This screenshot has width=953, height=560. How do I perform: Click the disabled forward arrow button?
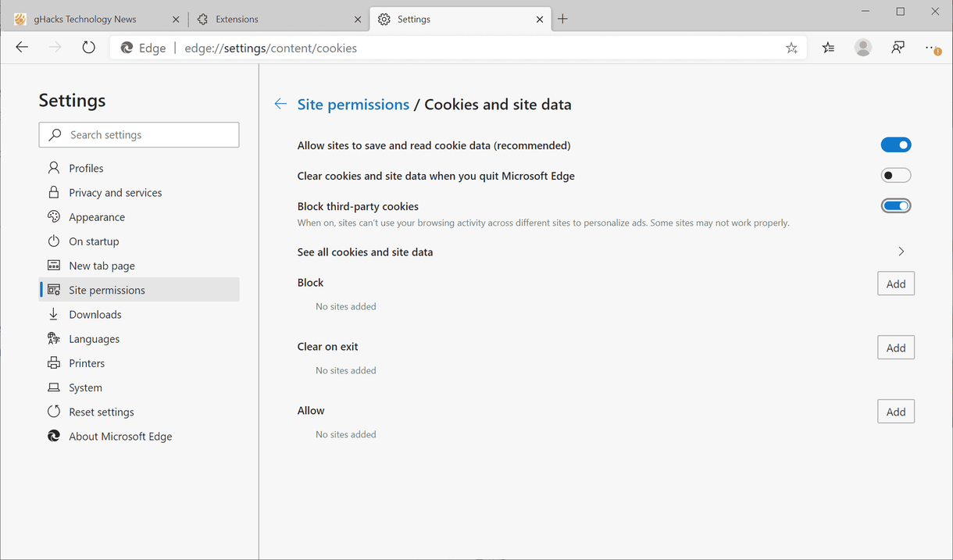[x=55, y=48]
